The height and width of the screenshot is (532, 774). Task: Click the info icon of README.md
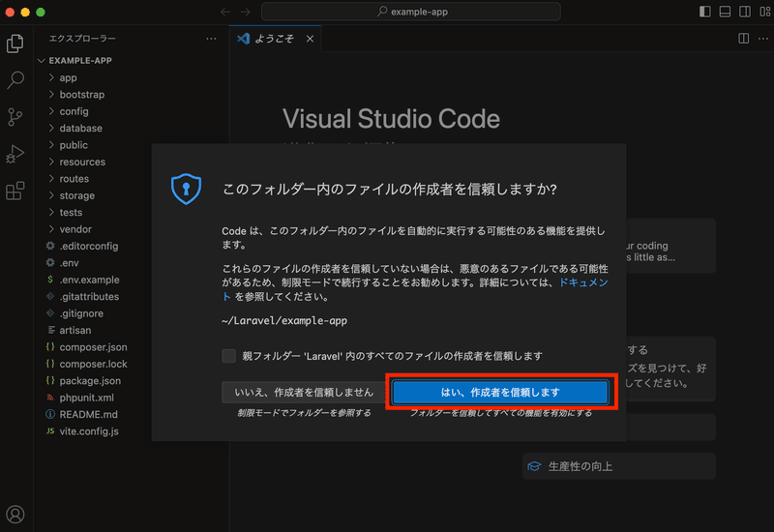(50, 414)
